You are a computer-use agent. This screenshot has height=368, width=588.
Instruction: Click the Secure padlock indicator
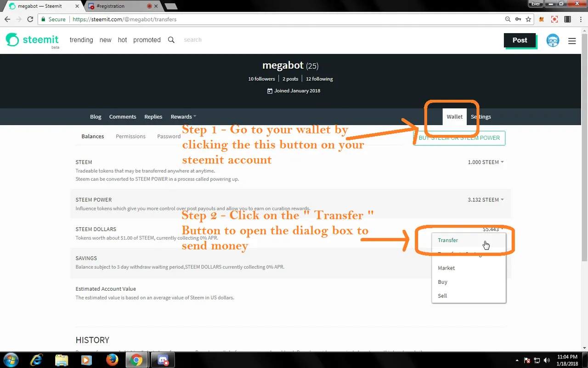click(x=53, y=19)
